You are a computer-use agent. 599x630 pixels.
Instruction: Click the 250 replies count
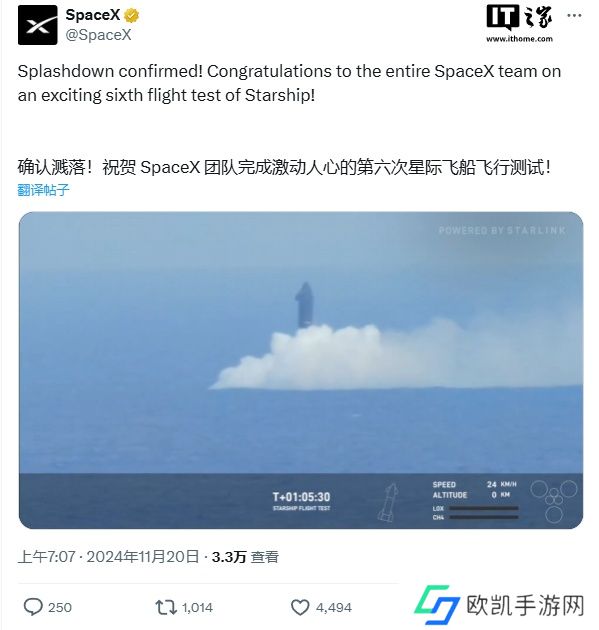[59, 607]
